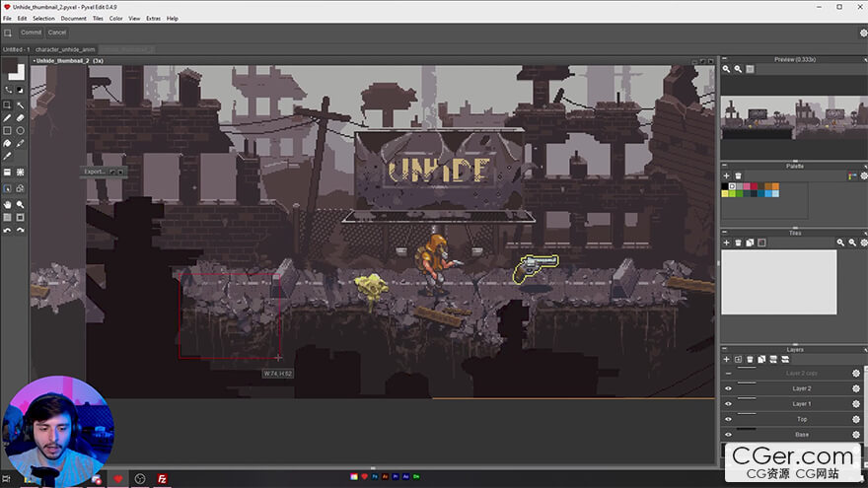The height and width of the screenshot is (488, 868).
Task: Open the Tiles menu
Action: pyautogui.click(x=98, y=19)
